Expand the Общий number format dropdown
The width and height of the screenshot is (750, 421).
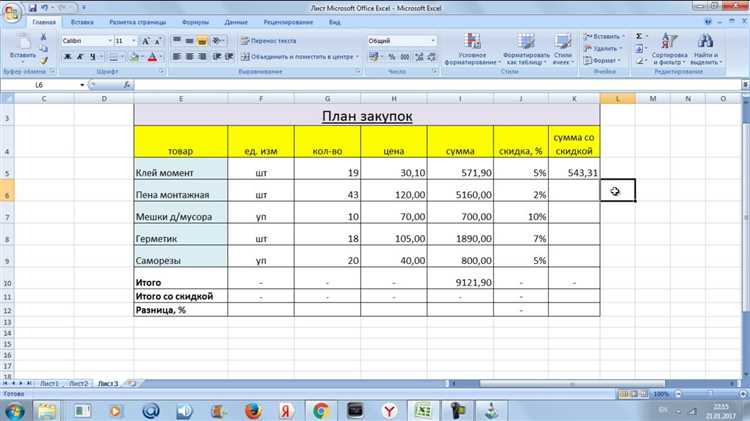pos(401,41)
